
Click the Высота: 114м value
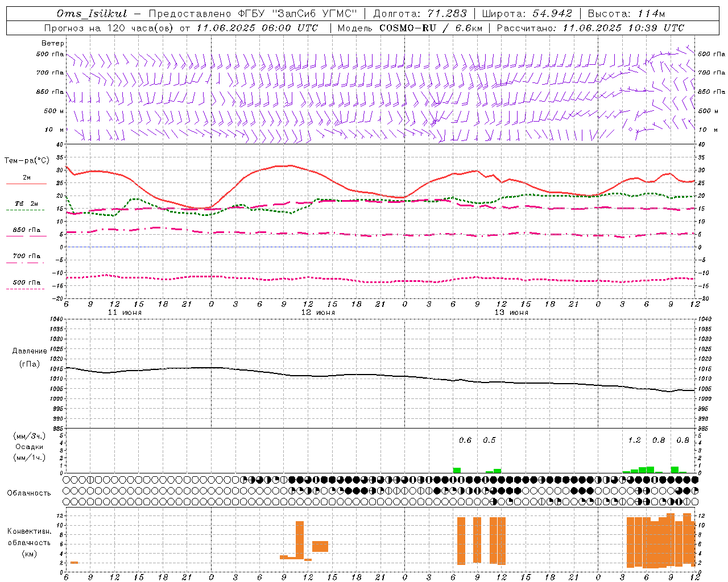pyautogui.click(x=626, y=14)
